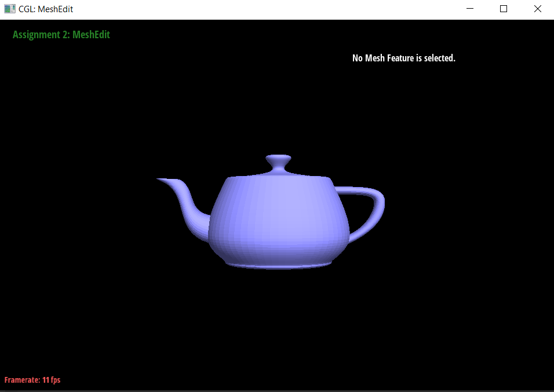Close the MeshEdit window
This screenshot has width=554, height=392.
pos(537,9)
